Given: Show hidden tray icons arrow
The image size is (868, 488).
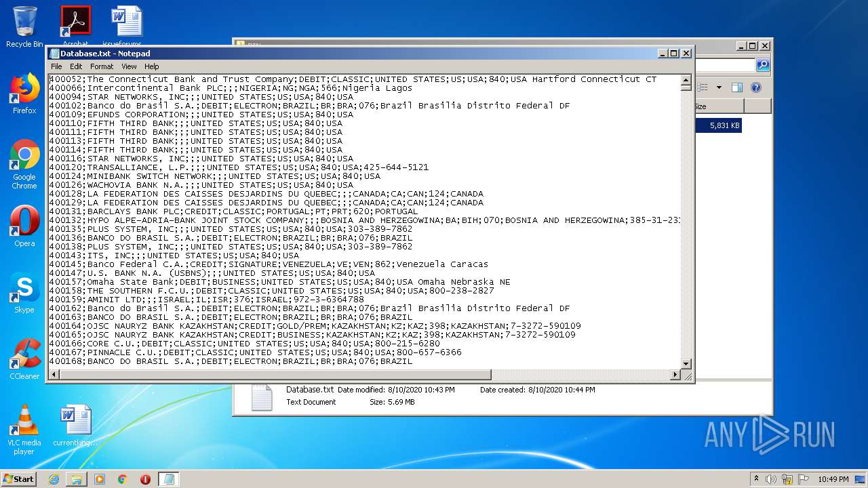Looking at the screenshot, I should (x=756, y=479).
